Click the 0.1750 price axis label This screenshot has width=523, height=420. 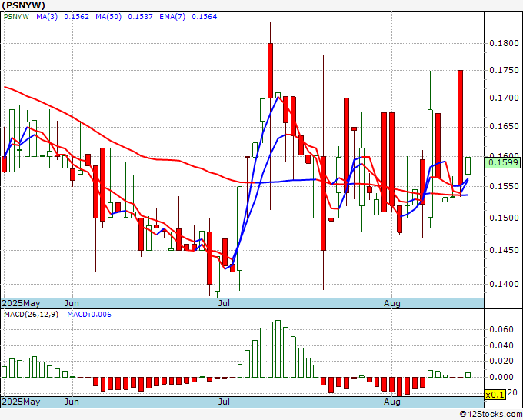coord(504,70)
